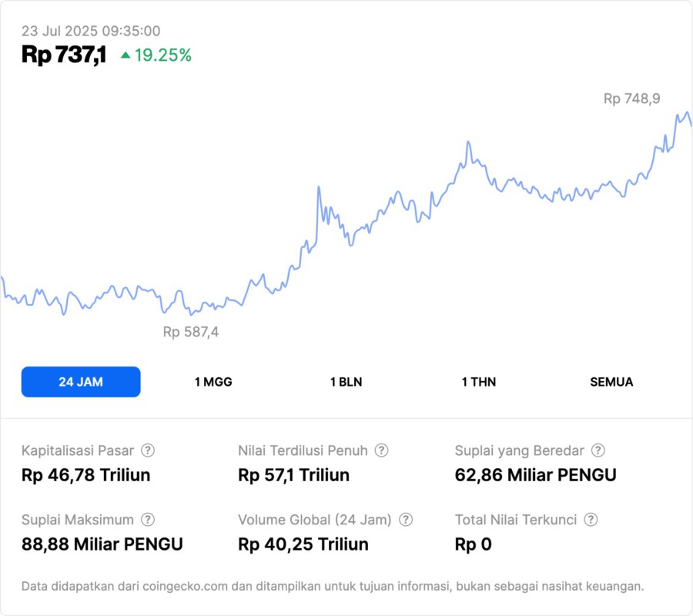This screenshot has height=616, width=693.
Task: Click the coingecko.com data source disclaimer text
Action: tap(332, 586)
